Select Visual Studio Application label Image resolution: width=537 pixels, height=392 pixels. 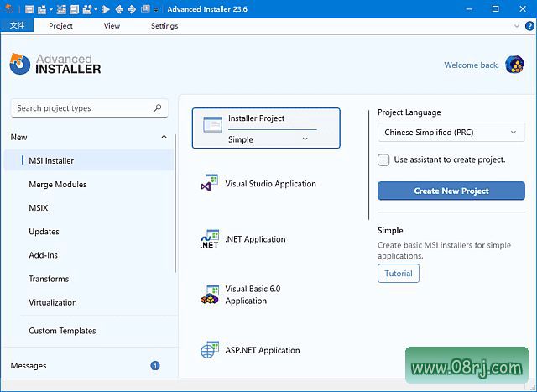[270, 184]
